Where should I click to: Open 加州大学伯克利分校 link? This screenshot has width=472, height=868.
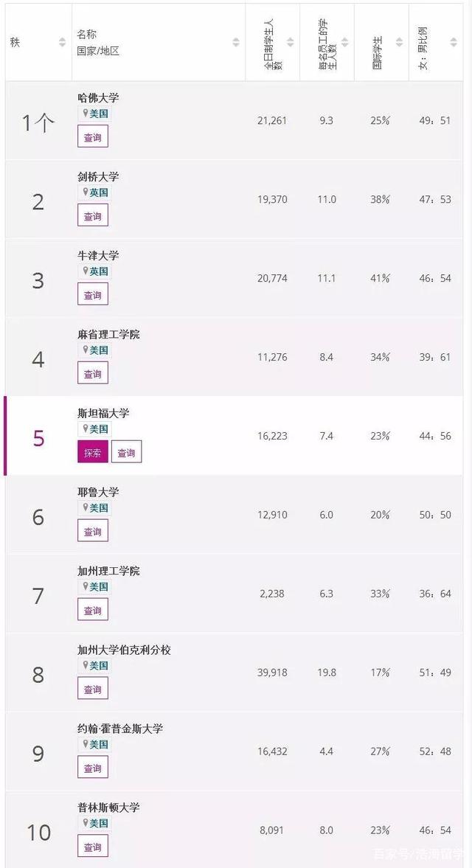coord(124,650)
